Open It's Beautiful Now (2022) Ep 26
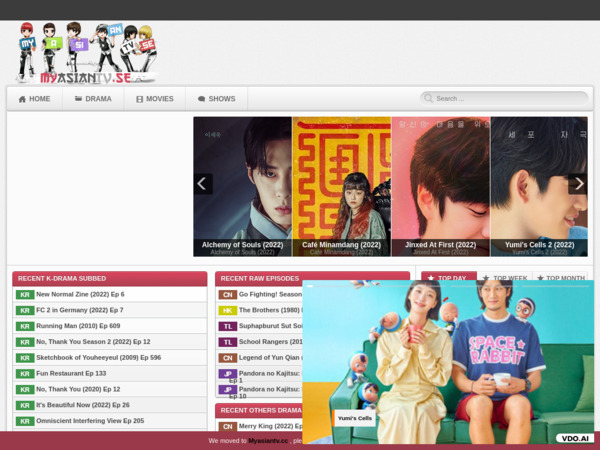This screenshot has height=450, width=600. pos(83,405)
